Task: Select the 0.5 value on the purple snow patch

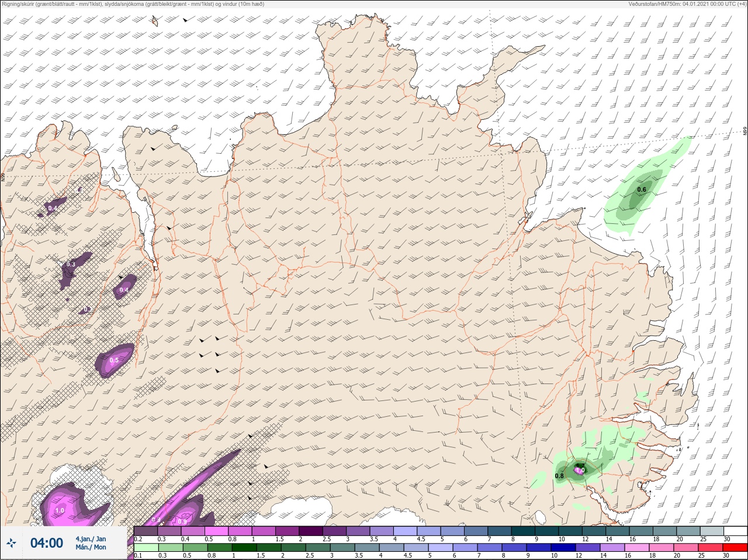Action: 114,360
